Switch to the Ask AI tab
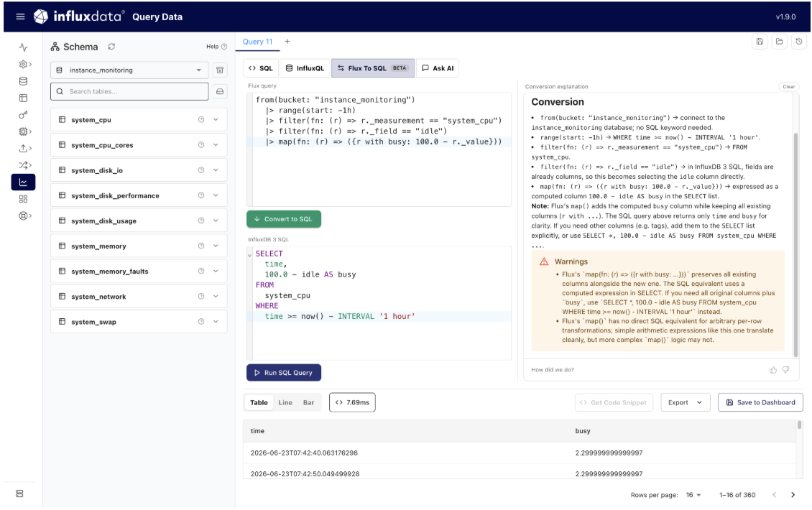812x510 pixels. click(x=438, y=68)
